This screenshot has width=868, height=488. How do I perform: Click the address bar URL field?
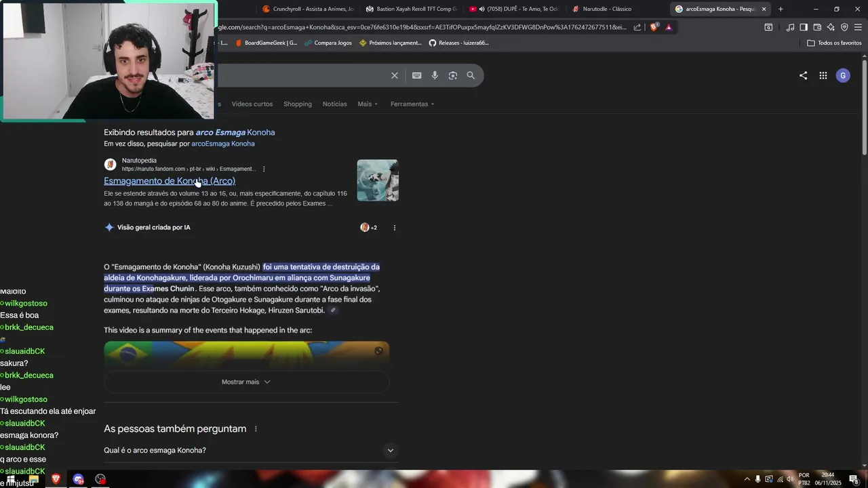tap(420, 27)
